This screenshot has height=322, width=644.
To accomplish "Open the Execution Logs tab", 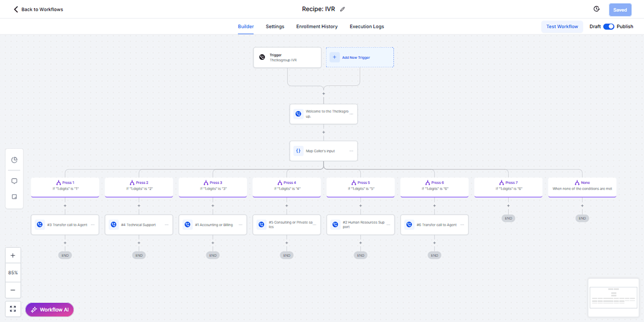I will pyautogui.click(x=367, y=27).
